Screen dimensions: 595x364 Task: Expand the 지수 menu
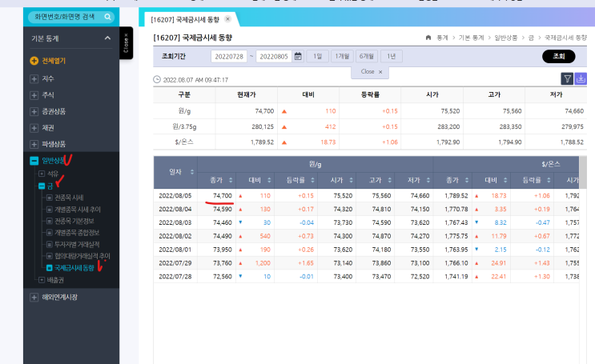coord(34,79)
